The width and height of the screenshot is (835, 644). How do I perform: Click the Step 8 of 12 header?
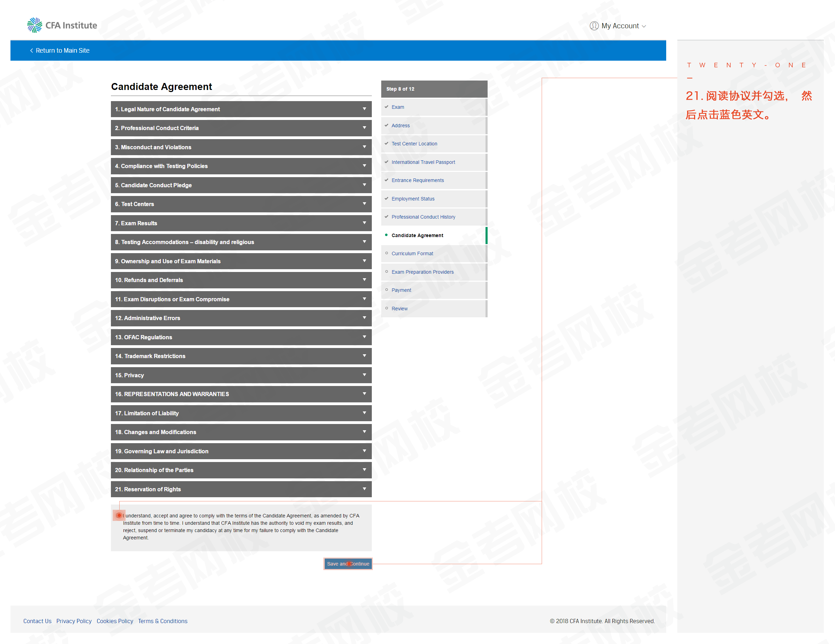434,89
